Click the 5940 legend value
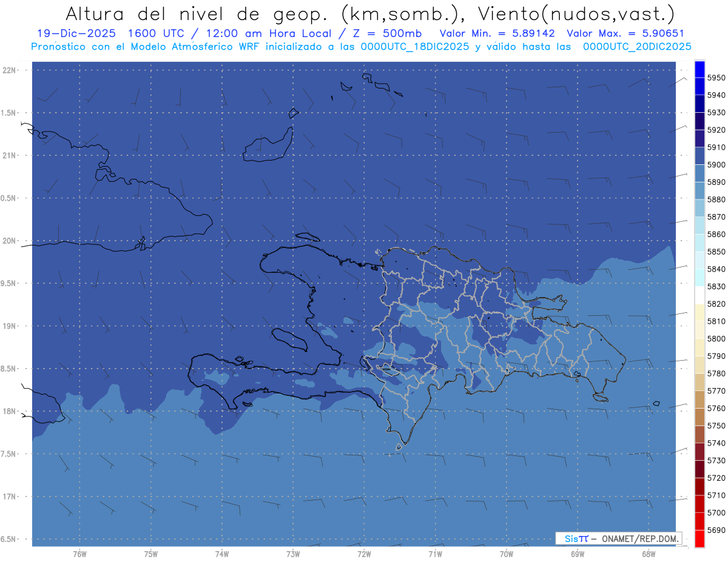 [716, 95]
